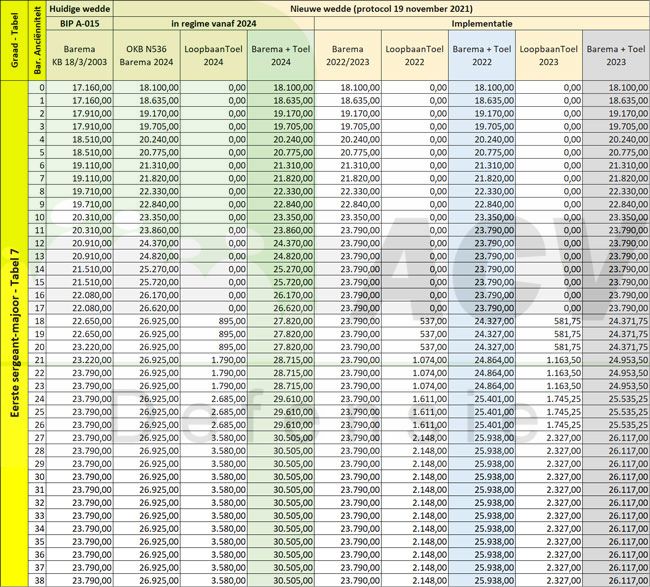Select 3.580,00 in seniority row 27

[213, 438]
